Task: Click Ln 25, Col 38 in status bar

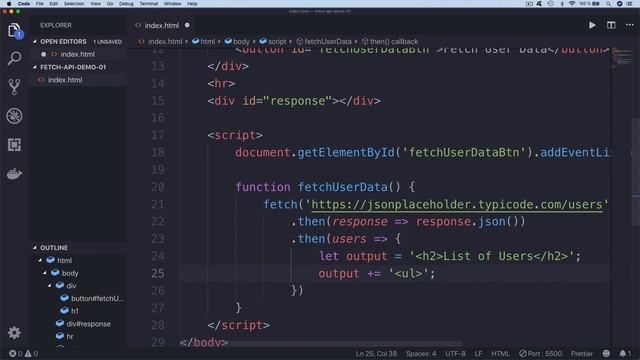Action: click(x=376, y=353)
